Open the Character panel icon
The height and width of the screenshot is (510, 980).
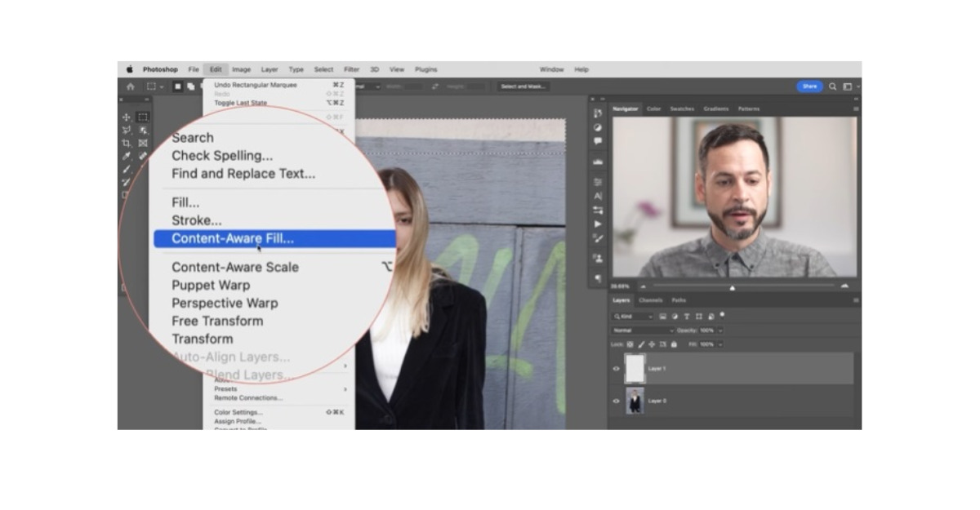pyautogui.click(x=598, y=197)
